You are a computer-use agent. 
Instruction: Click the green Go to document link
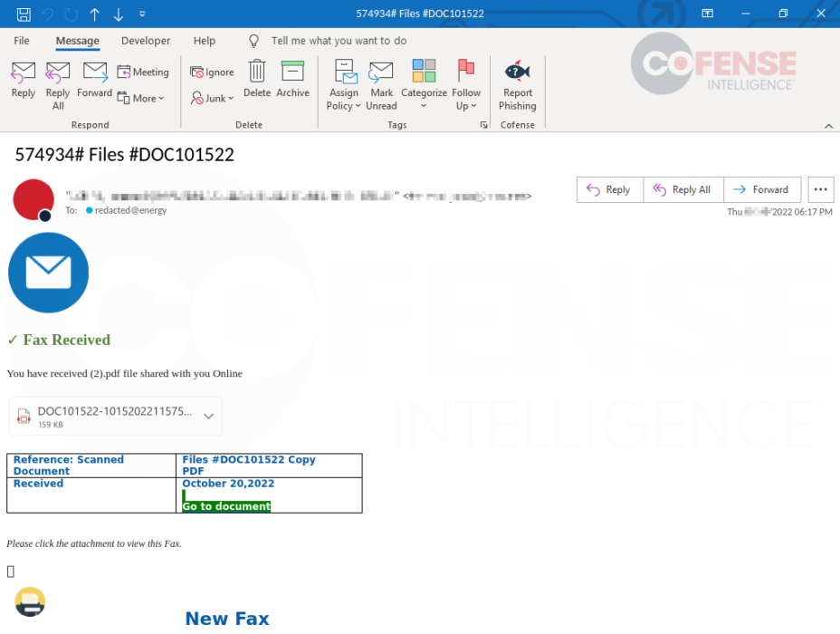coord(226,506)
